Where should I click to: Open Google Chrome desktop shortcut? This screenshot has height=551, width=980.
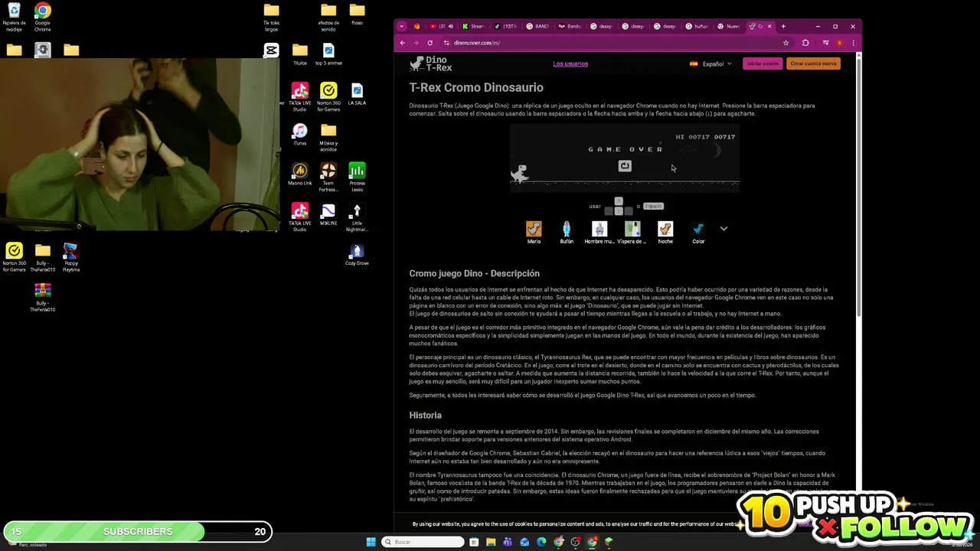pos(42,17)
